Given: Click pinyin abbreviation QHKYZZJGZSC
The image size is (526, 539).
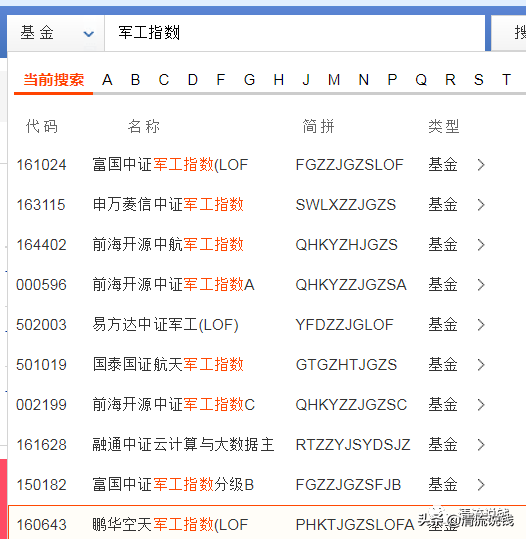Looking at the screenshot, I should coord(351,405).
